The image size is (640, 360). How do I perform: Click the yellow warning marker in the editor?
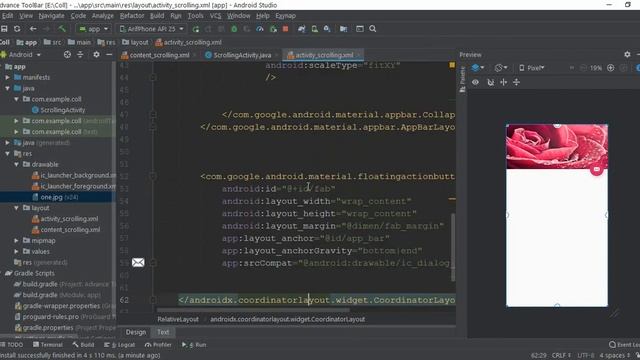[x=452, y=65]
